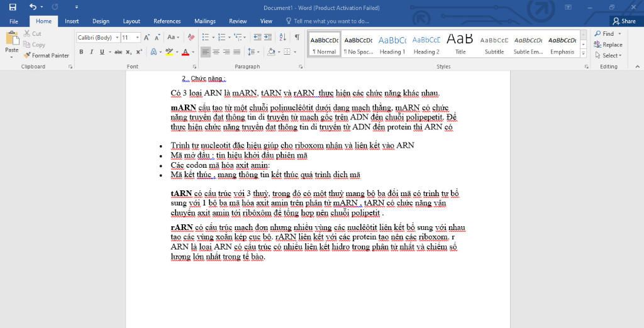Align text left
Image resolution: width=644 pixels, height=328 pixels.
pos(206,52)
